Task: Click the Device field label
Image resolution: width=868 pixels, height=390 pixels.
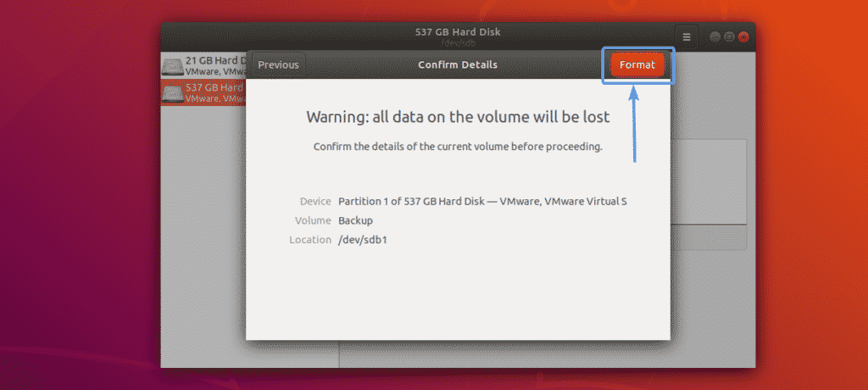Action: click(315, 202)
